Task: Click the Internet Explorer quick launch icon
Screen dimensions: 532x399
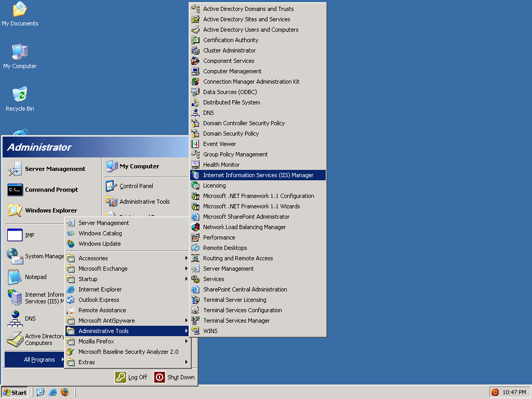Action: point(53,392)
